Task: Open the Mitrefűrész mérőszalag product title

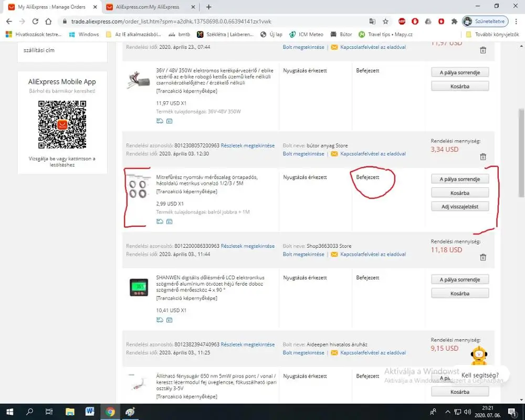Action: (207, 180)
